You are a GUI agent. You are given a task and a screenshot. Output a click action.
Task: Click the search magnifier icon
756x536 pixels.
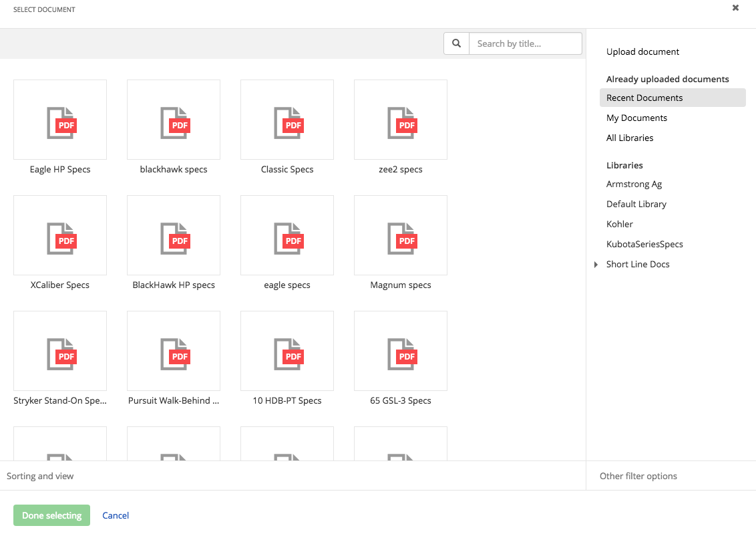pyautogui.click(x=456, y=43)
